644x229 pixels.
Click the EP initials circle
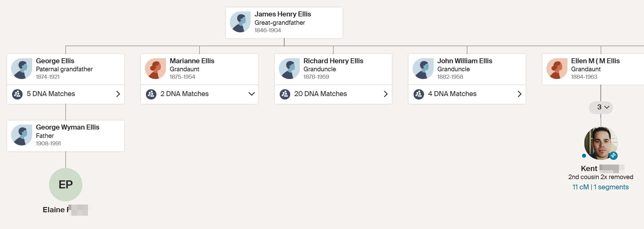coord(66,185)
